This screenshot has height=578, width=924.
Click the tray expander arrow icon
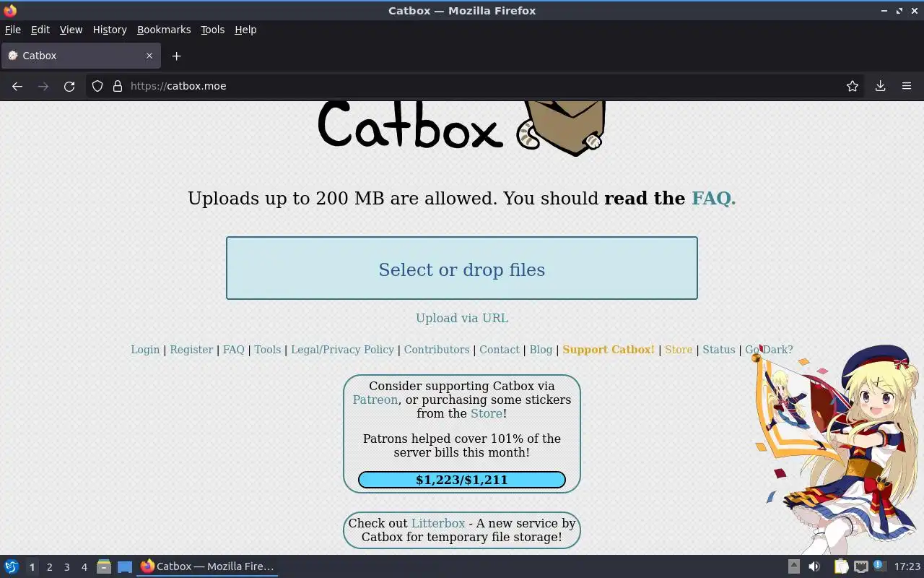(x=793, y=566)
